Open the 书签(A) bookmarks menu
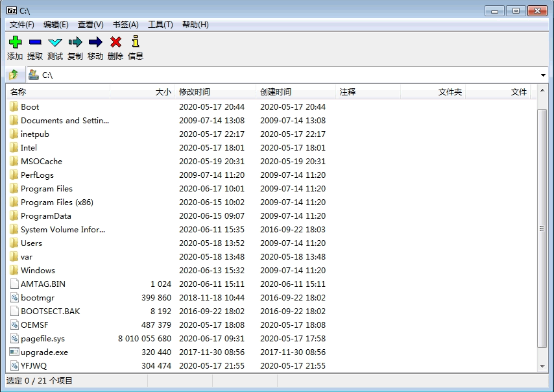Viewport: 554px width, 392px height. coord(125,25)
